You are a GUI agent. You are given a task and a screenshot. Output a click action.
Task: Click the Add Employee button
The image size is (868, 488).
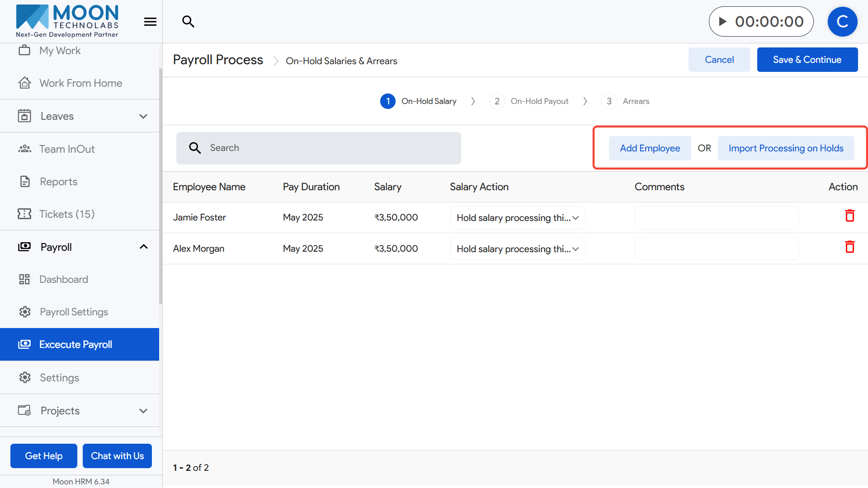(x=650, y=148)
